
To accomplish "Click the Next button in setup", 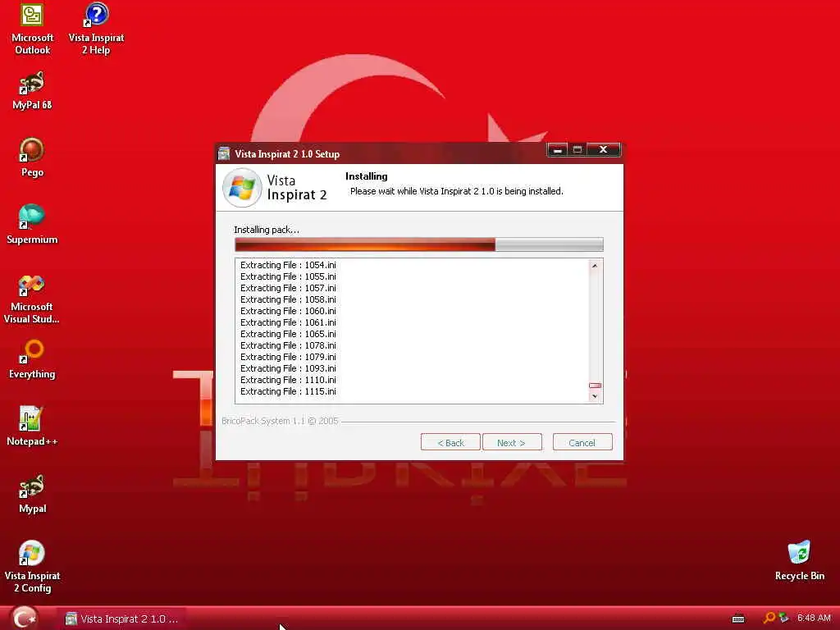I will 512,442.
